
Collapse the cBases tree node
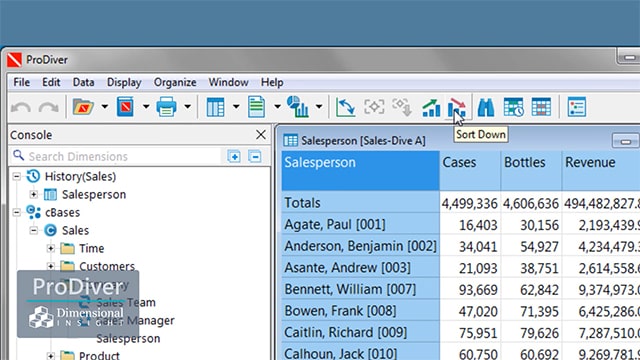pos(16,212)
